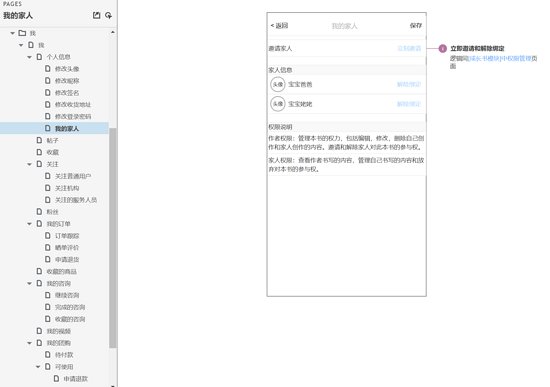Click the 立即邀请 link in 邀请家人 row
The height and width of the screenshot is (387, 550).
409,48
